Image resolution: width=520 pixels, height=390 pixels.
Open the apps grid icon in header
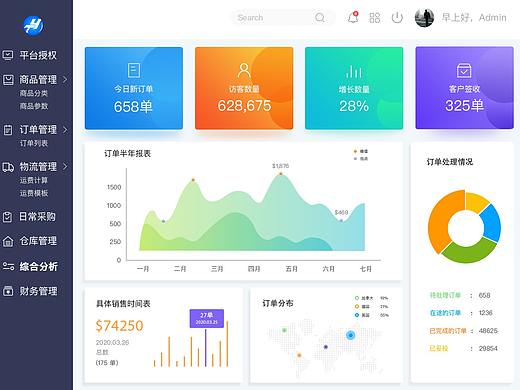[375, 18]
